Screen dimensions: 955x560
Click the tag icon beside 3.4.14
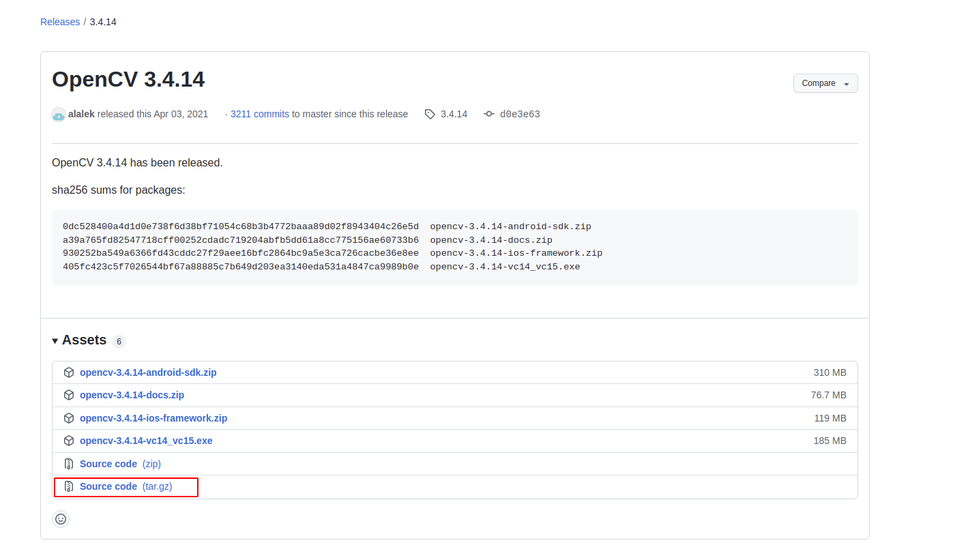(x=430, y=115)
